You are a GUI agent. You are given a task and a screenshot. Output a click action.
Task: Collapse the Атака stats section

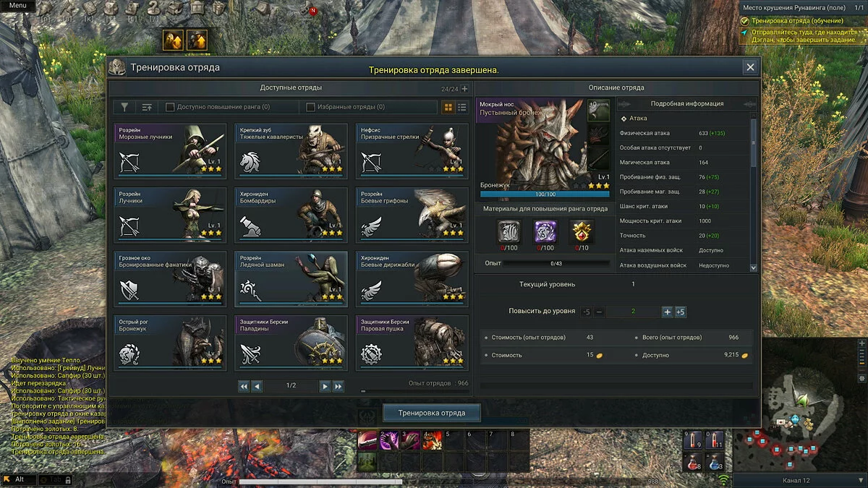tap(624, 118)
